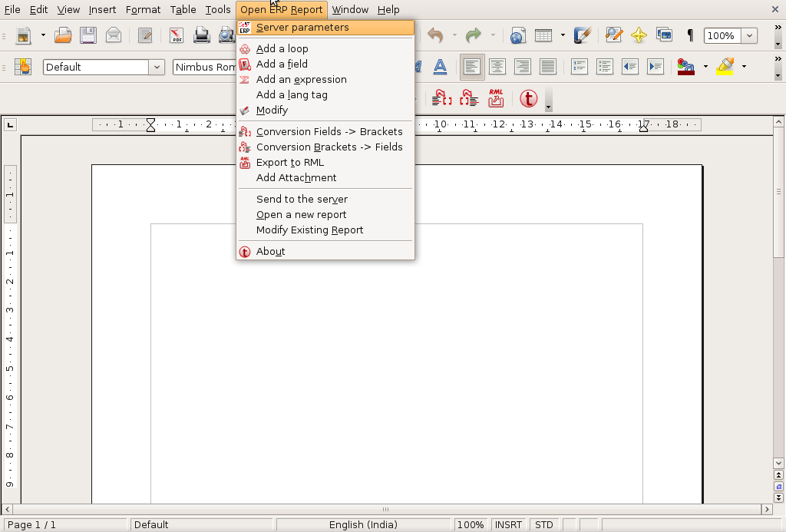Open the New document dropdown arrow
This screenshot has height=532, width=786.
43,35
